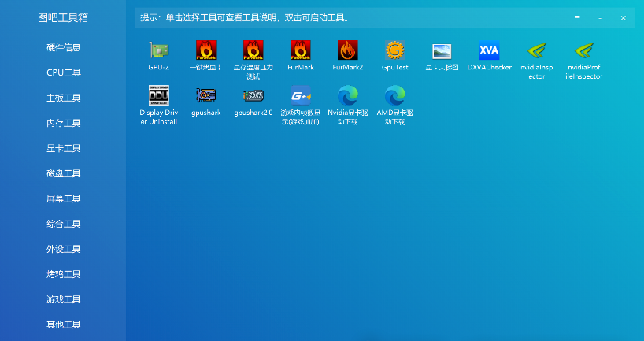
Task: Click the GpuTest gear icon
Action: pos(394,51)
